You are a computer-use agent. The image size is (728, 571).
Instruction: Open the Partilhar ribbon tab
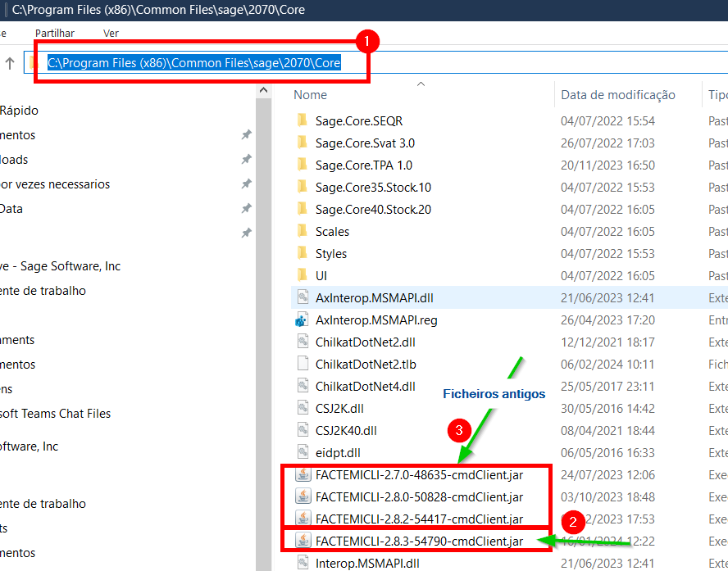point(55,34)
